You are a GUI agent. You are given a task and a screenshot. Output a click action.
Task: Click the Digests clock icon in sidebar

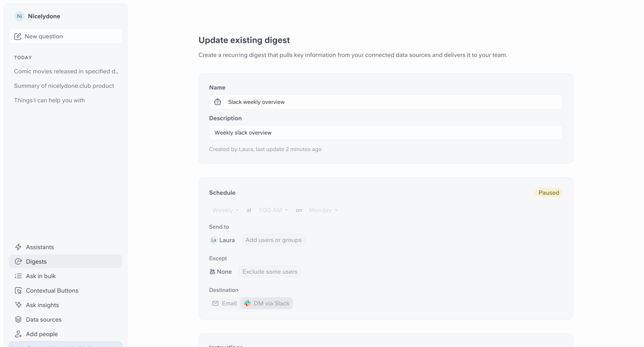(18, 261)
